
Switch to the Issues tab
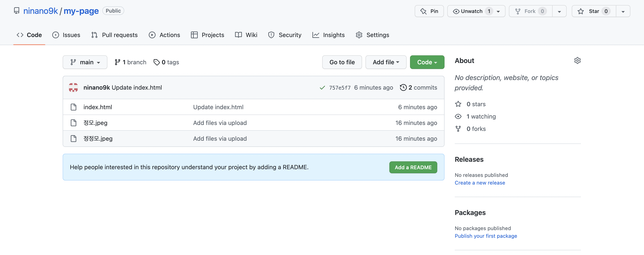coord(66,35)
